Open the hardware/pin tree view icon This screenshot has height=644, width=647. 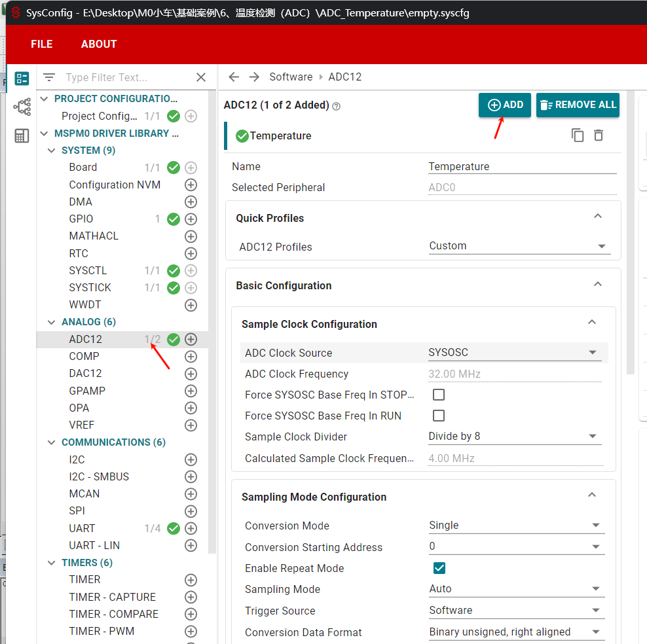22,107
